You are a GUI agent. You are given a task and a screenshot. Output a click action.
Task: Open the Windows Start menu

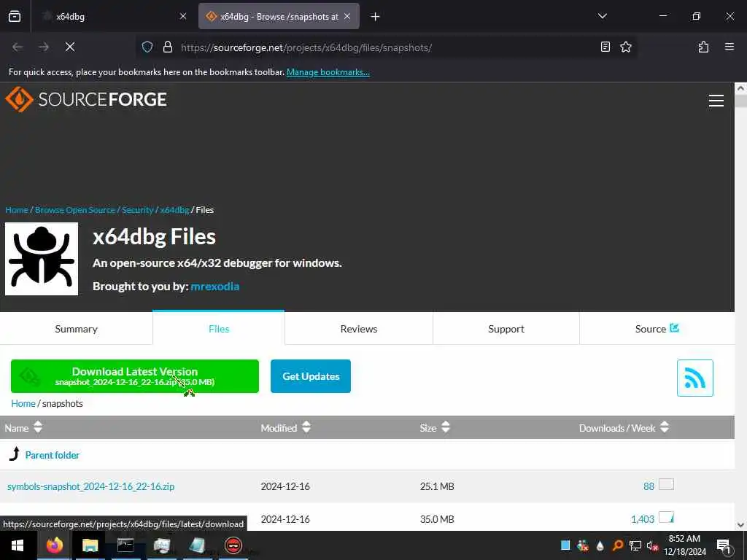[x=18, y=545]
